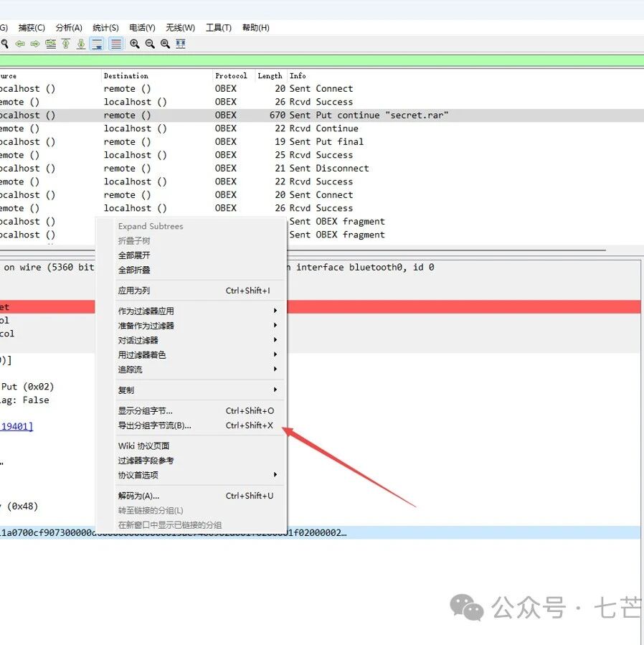Jump to the last packet icon
Image resolution: width=644 pixels, height=645 pixels.
[x=81, y=44]
